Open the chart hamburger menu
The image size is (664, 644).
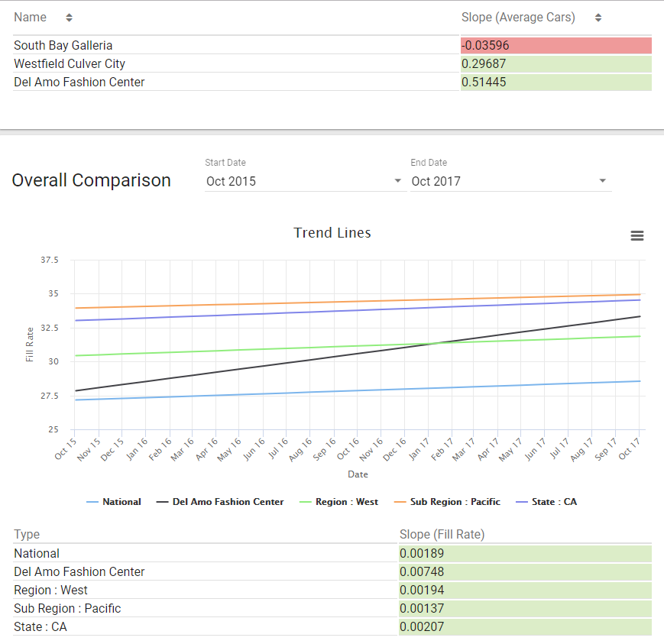(x=637, y=235)
